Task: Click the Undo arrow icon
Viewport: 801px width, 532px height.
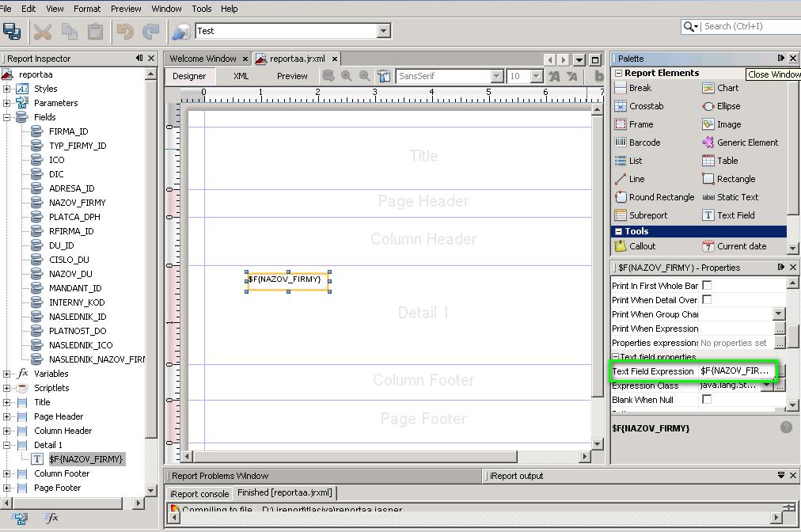Action: point(125,32)
